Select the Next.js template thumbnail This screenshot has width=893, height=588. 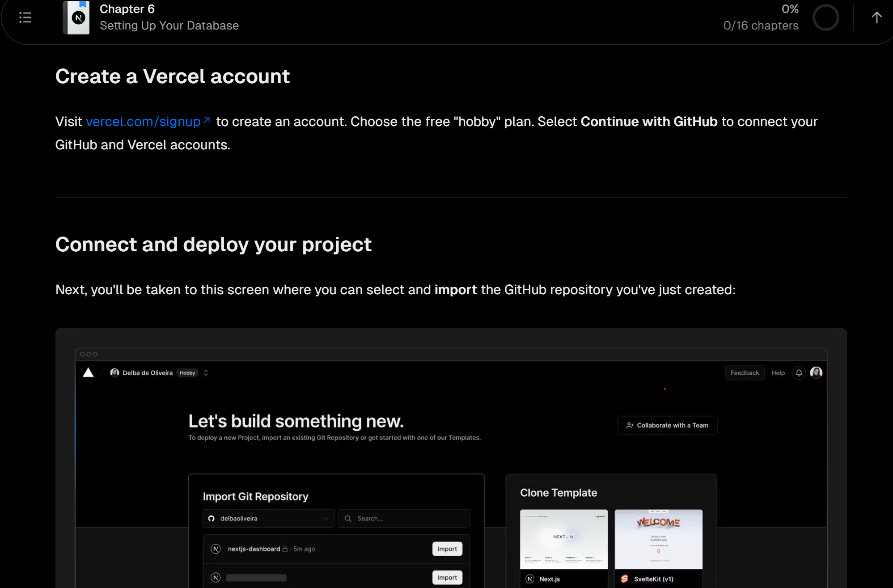[564, 539]
